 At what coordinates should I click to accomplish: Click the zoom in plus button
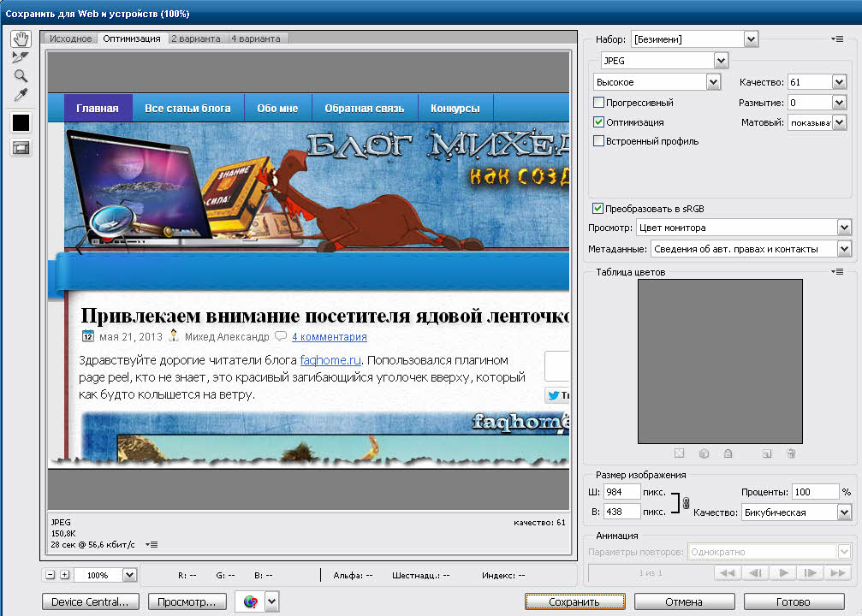(x=64, y=575)
